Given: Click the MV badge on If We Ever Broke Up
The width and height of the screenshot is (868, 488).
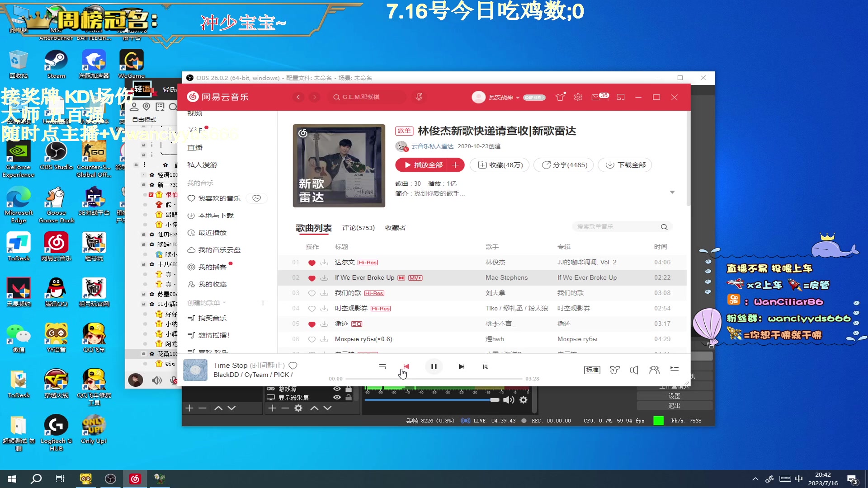Looking at the screenshot, I should (x=415, y=278).
